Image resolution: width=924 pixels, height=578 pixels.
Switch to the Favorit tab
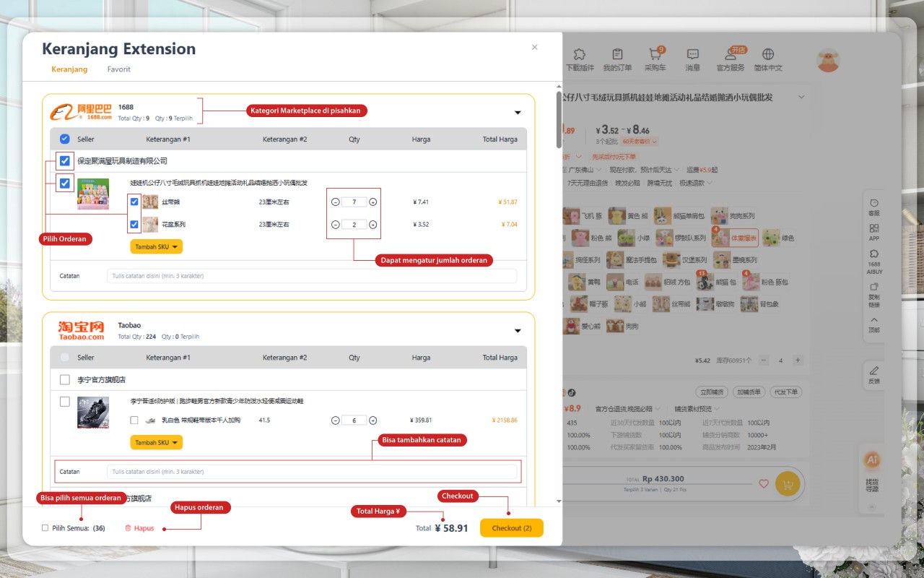(x=119, y=69)
